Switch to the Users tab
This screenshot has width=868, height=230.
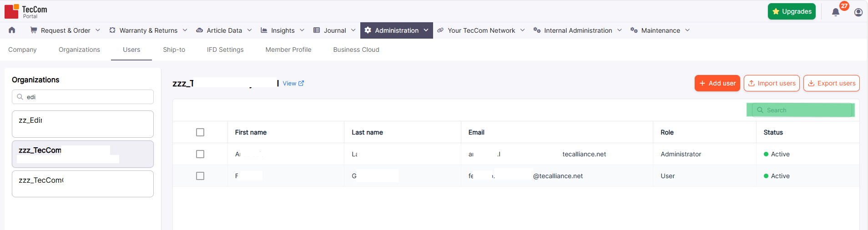point(131,50)
